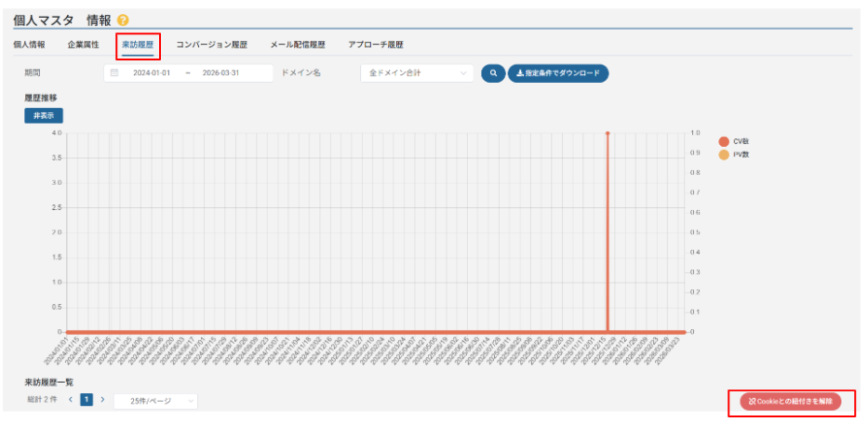Select the 来訪履歴 tab
Screen dimensions: 868x422
[x=138, y=45]
